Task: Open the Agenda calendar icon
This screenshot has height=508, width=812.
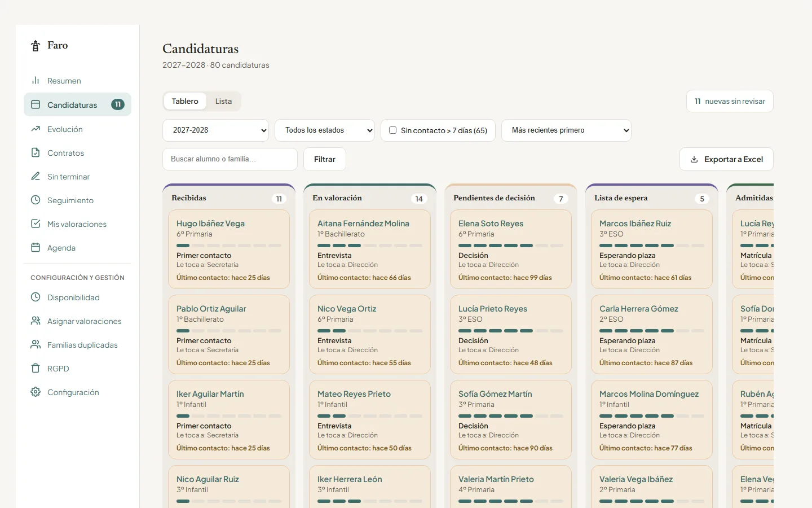Action: pyautogui.click(x=36, y=248)
